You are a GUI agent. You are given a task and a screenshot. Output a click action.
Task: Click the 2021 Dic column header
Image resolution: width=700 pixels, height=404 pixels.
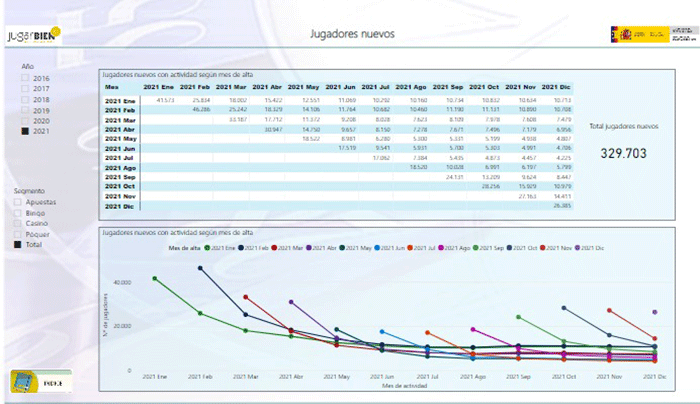[556, 87]
